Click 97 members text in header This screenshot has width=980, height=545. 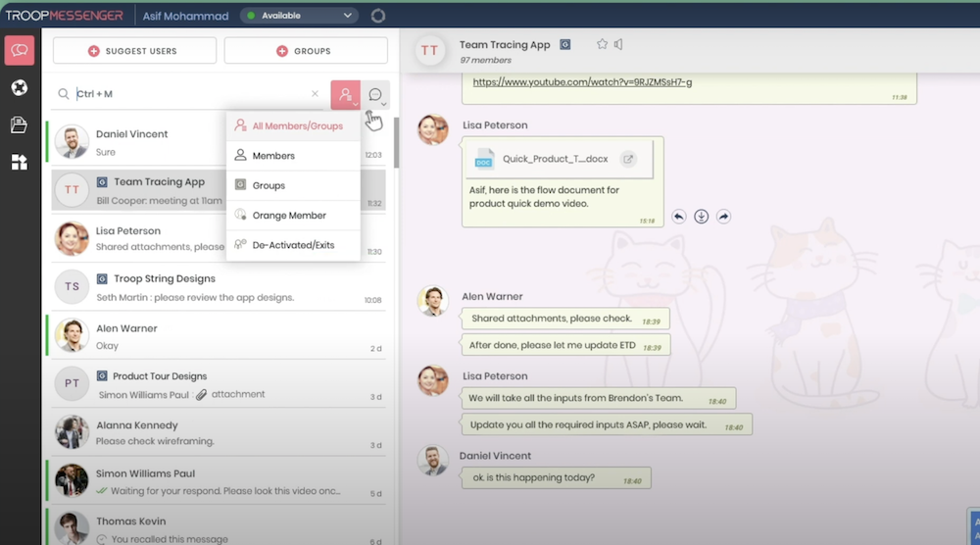486,61
